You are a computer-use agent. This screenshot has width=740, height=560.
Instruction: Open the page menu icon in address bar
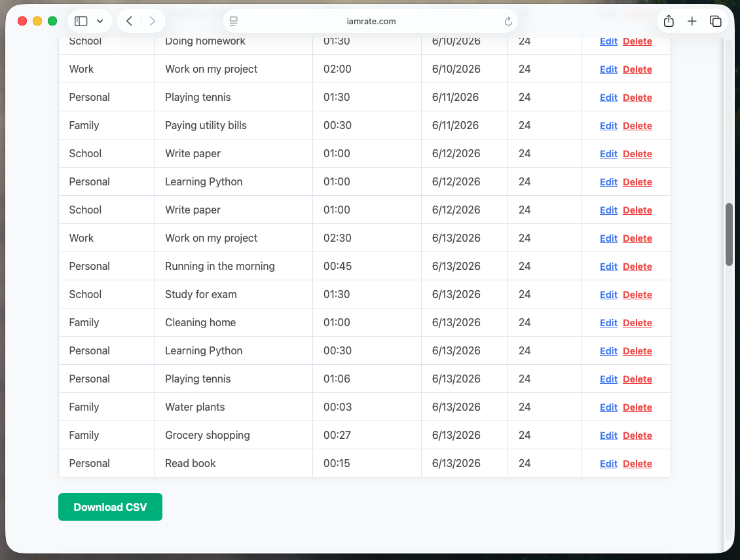(x=234, y=21)
